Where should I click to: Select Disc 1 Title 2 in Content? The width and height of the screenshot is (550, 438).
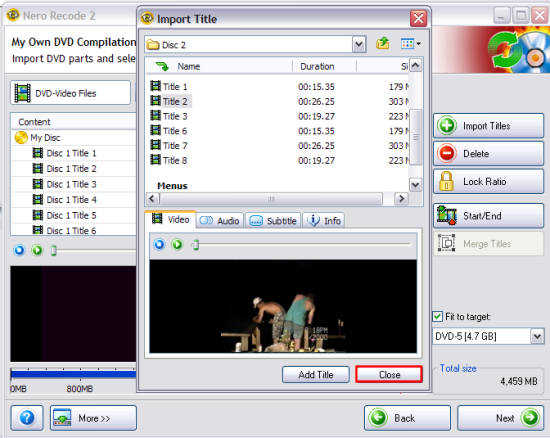(x=72, y=169)
